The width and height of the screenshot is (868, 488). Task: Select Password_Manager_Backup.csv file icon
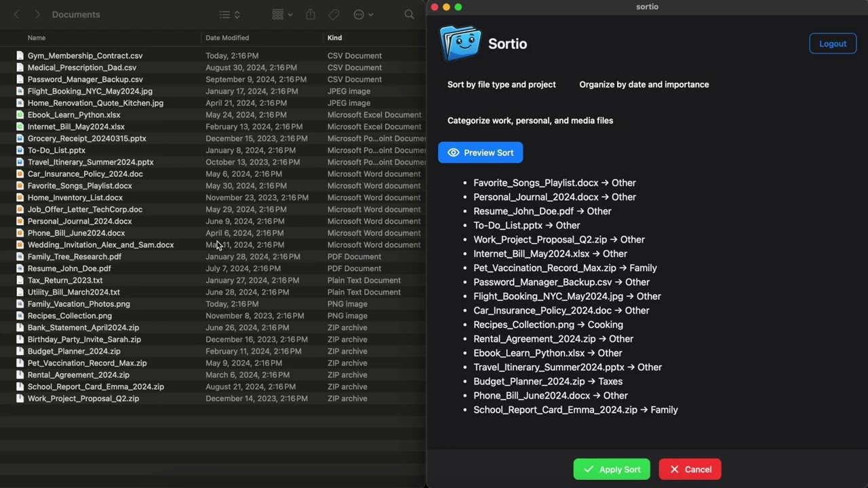tap(20, 79)
